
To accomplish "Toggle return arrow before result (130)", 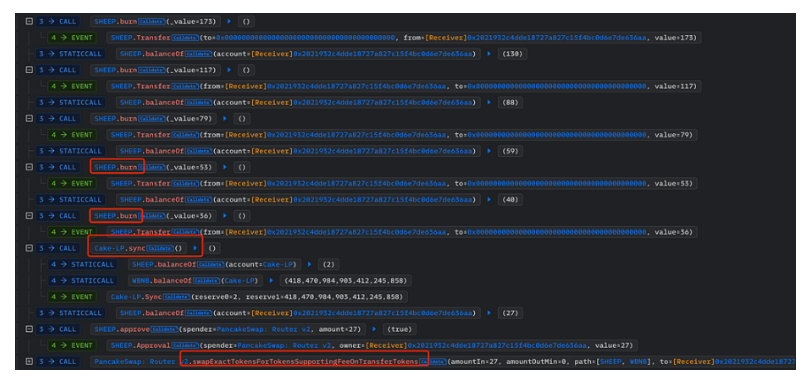I will coord(489,54).
